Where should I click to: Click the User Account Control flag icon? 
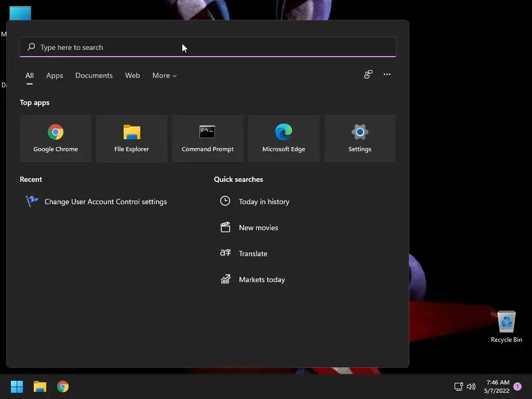[x=32, y=201]
